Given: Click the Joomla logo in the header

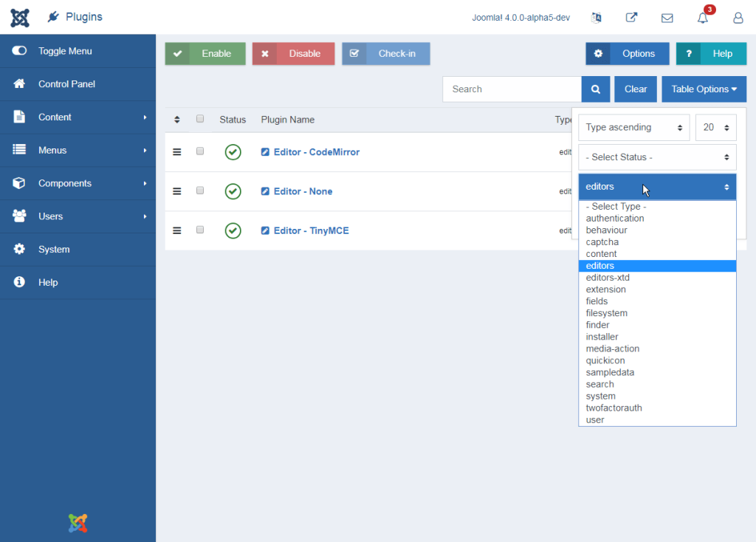Looking at the screenshot, I should (20, 18).
